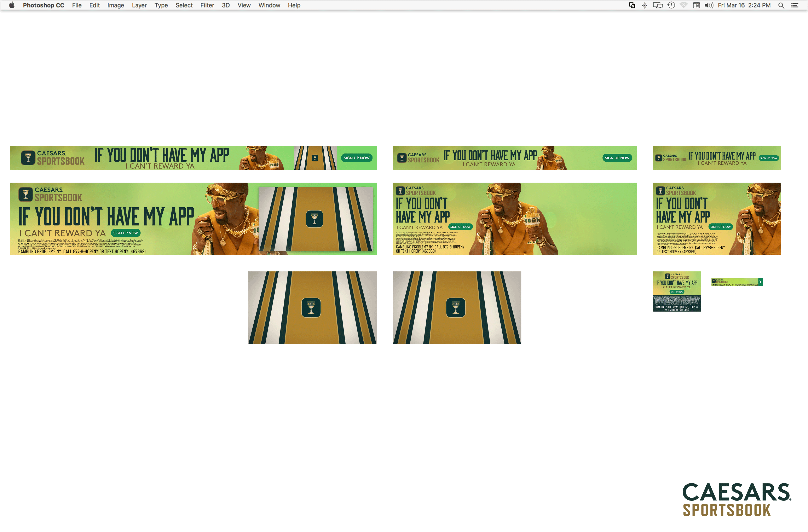
Task: Open Spotlight search magnifier
Action: (x=781, y=5)
